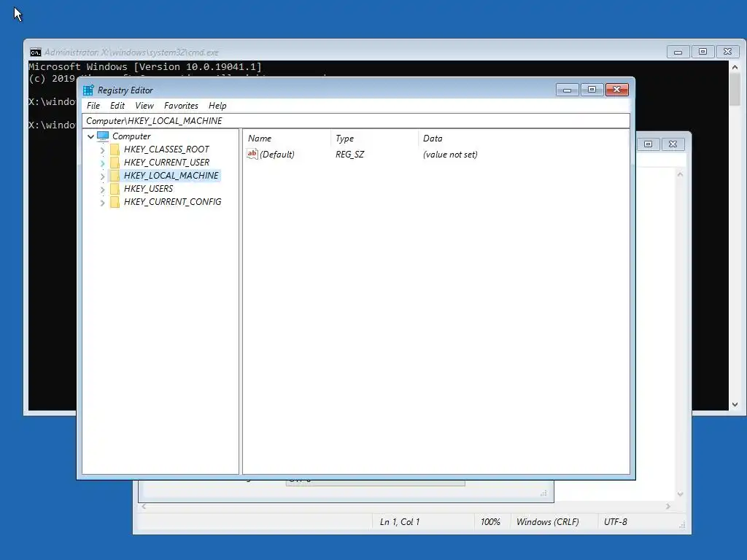Open the View menu in Registry Editor
The height and width of the screenshot is (560, 747).
point(144,106)
